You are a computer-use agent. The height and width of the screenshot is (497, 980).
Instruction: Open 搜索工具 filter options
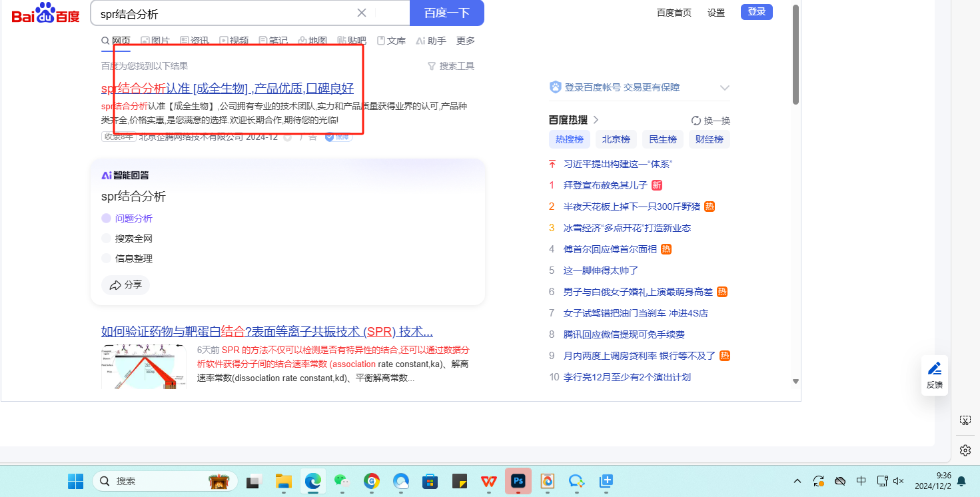pyautogui.click(x=451, y=66)
